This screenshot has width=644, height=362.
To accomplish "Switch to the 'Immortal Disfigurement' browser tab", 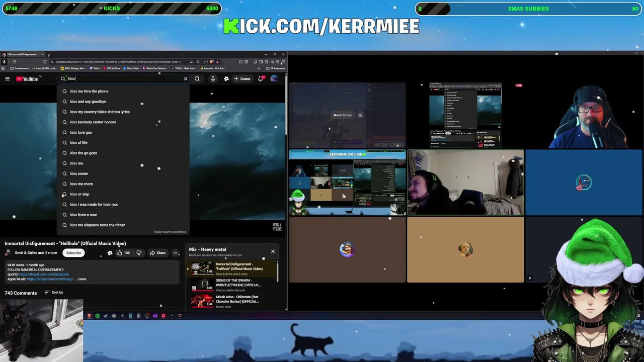I will (x=22, y=54).
